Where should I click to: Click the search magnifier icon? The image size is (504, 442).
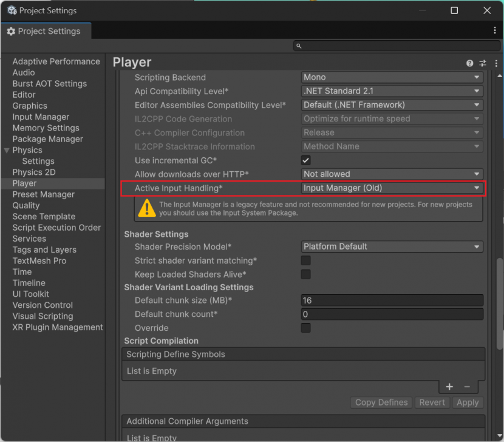(299, 46)
